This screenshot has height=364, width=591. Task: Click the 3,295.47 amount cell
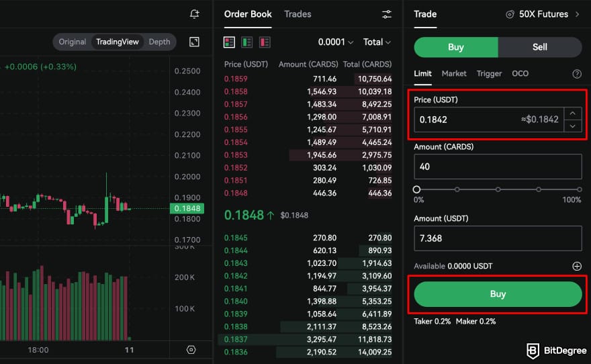click(x=322, y=340)
